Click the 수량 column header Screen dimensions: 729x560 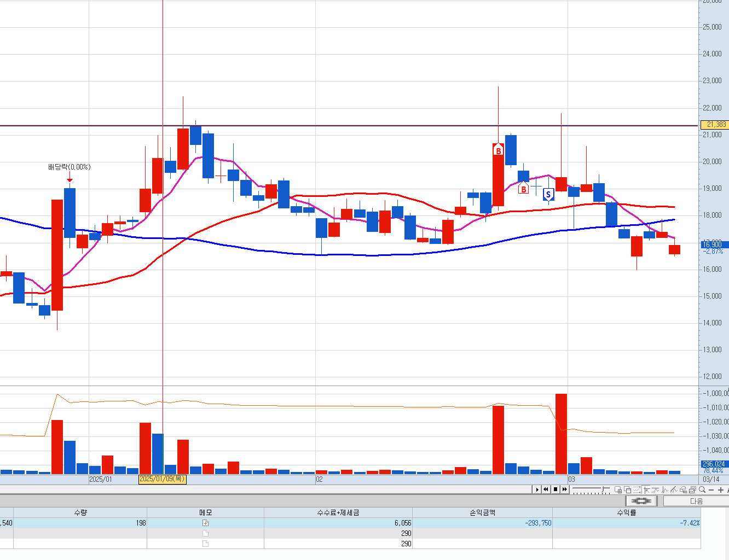tap(80, 512)
